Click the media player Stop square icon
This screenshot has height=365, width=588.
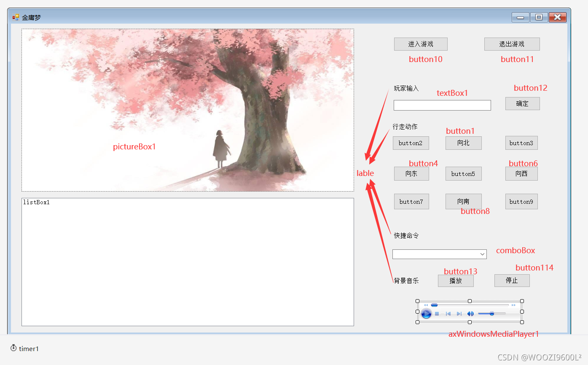(437, 314)
